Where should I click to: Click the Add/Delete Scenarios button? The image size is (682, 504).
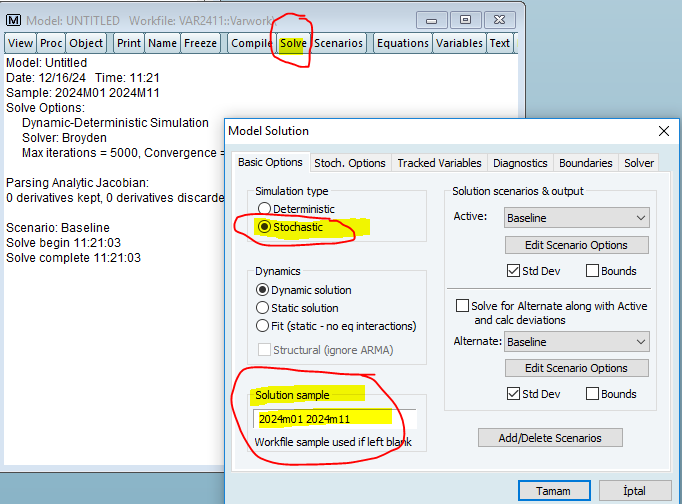pos(549,437)
